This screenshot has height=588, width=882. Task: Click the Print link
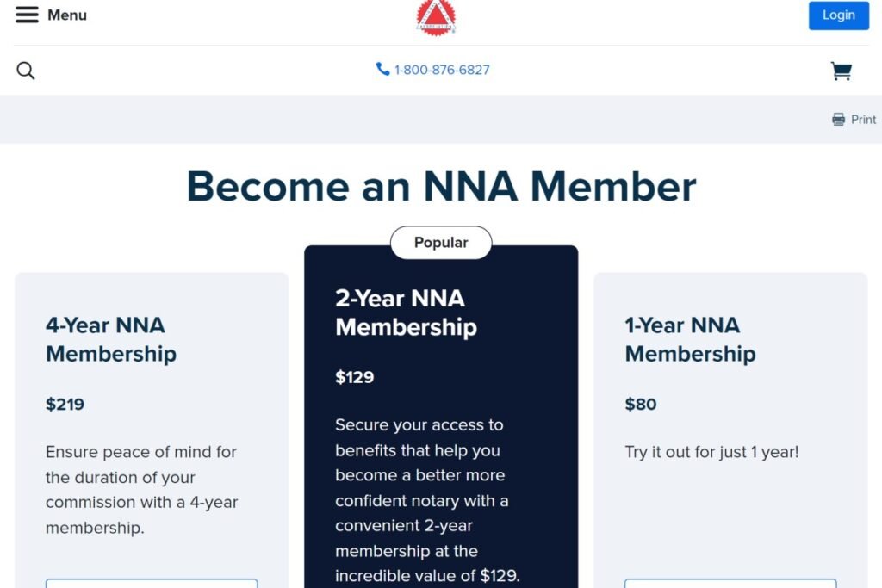tap(860, 120)
